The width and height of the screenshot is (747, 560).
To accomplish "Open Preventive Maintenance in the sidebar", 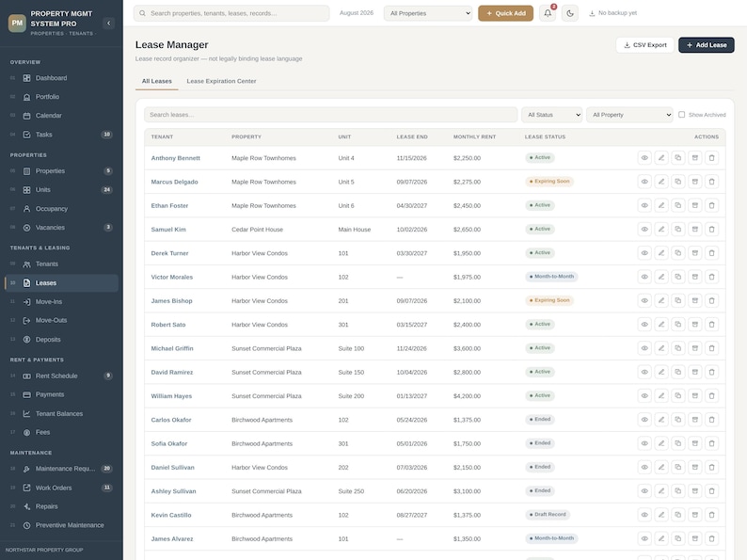I will (x=61, y=525).
